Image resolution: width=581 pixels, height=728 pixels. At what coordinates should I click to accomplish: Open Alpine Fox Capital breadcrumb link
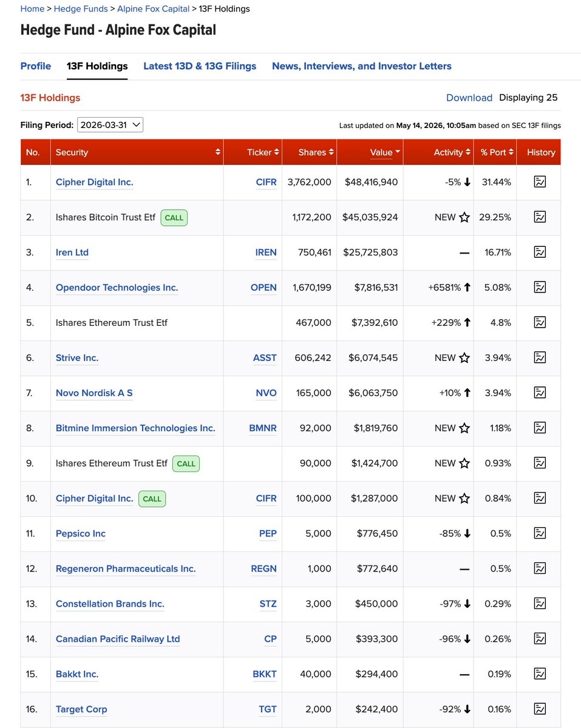(153, 8)
